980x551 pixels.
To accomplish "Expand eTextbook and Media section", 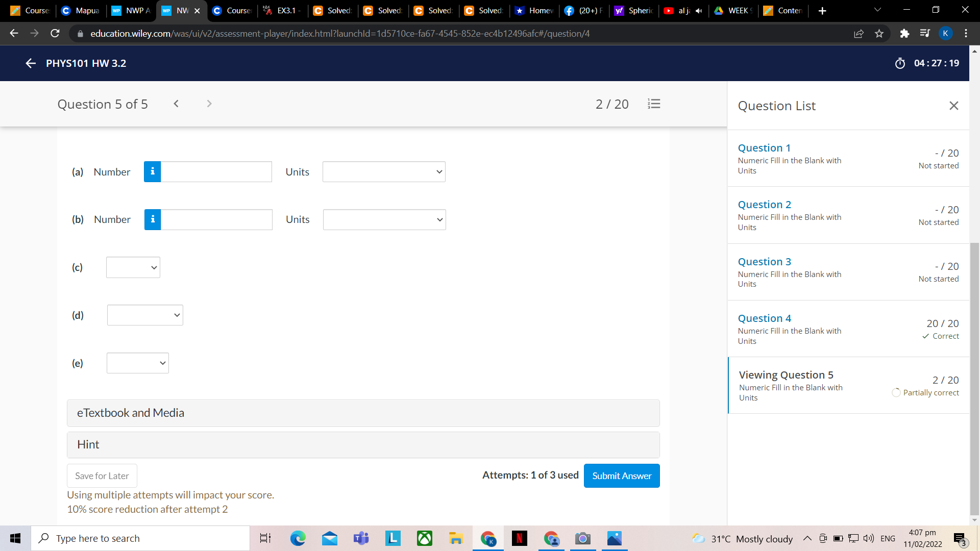I will (363, 413).
